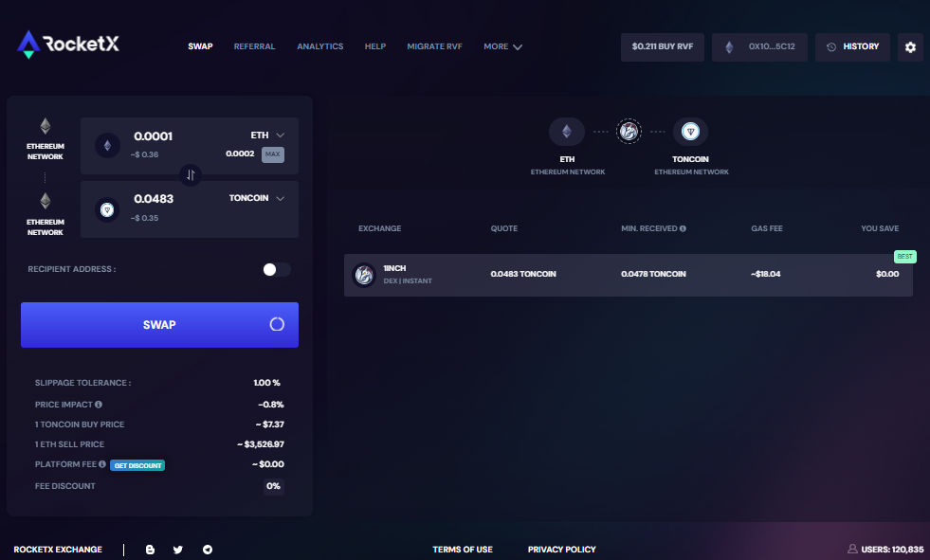The width and height of the screenshot is (930, 560).
Task: Click the ROCKETX EXCHANGE footer link
Action: point(58,550)
